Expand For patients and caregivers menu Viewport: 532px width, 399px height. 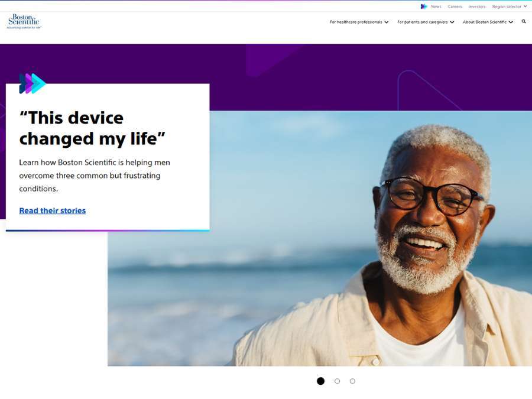click(426, 22)
